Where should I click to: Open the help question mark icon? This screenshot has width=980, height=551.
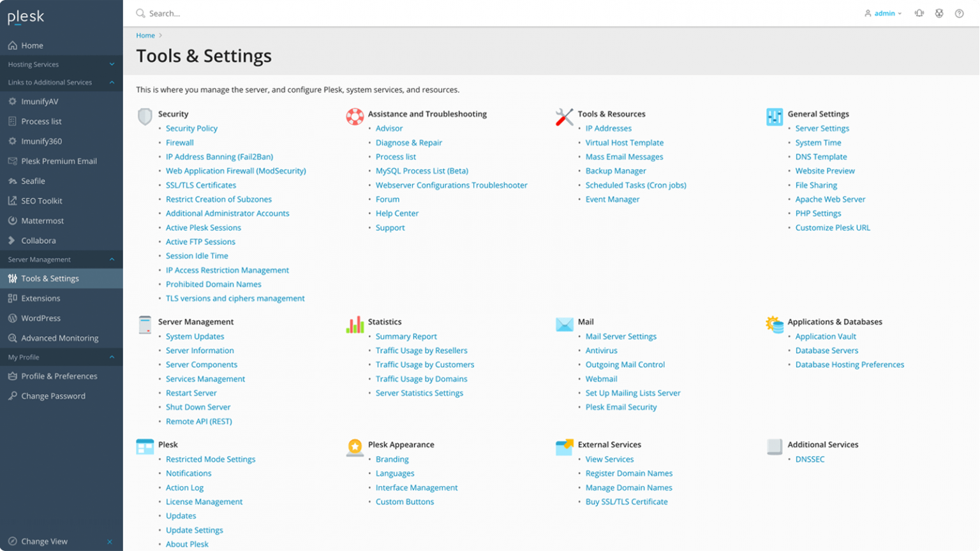(959, 13)
